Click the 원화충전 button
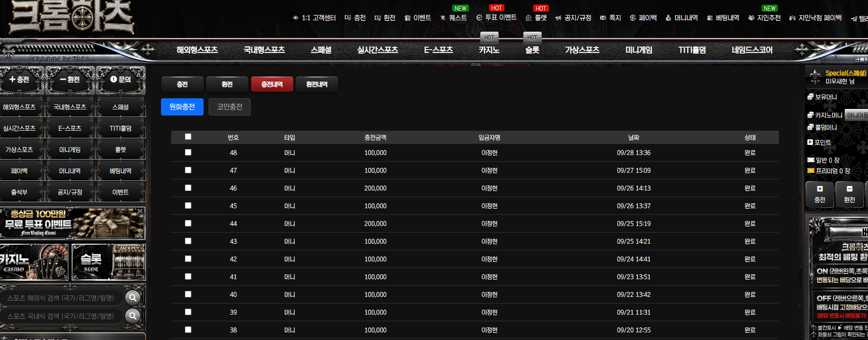The width and height of the screenshot is (868, 340). pyautogui.click(x=182, y=107)
